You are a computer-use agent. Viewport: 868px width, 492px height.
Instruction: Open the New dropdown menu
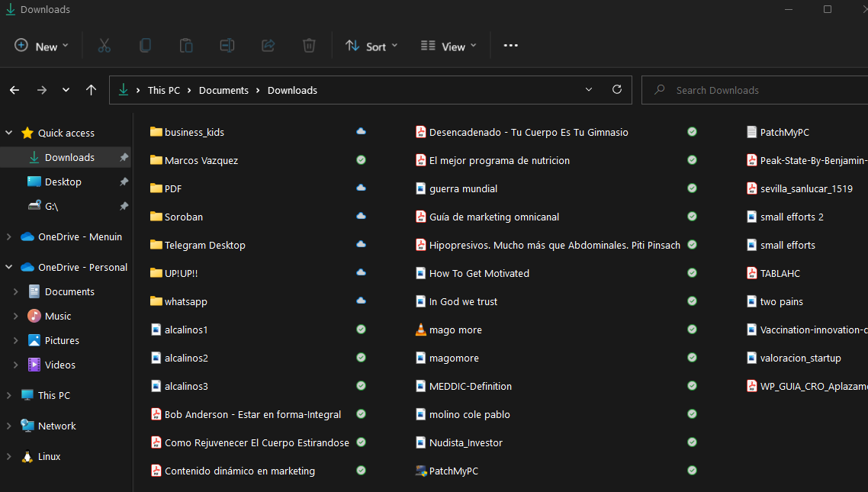[x=41, y=46]
